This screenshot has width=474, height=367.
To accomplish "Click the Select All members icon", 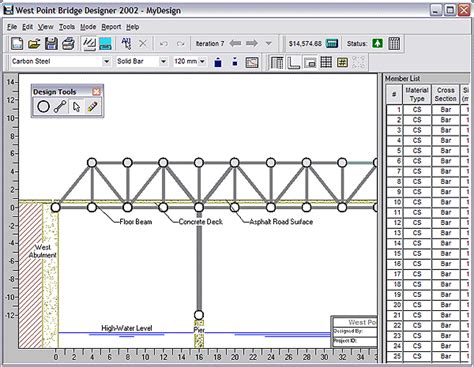I will click(x=126, y=44).
